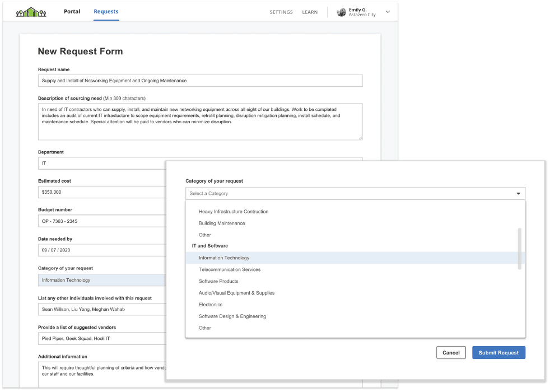Open the Requests tab
550x392 pixels.
106,12
